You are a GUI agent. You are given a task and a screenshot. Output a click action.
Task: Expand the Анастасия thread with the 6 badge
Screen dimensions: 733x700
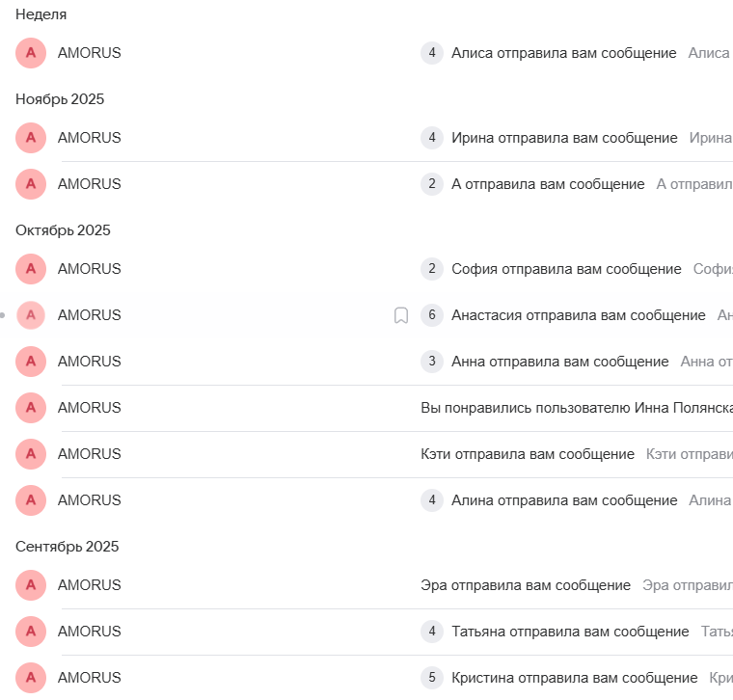coord(432,315)
